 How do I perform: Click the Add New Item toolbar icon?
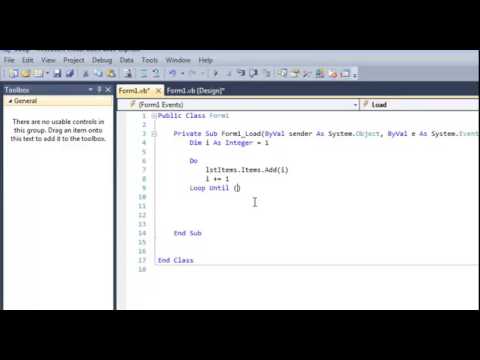pos(38,73)
